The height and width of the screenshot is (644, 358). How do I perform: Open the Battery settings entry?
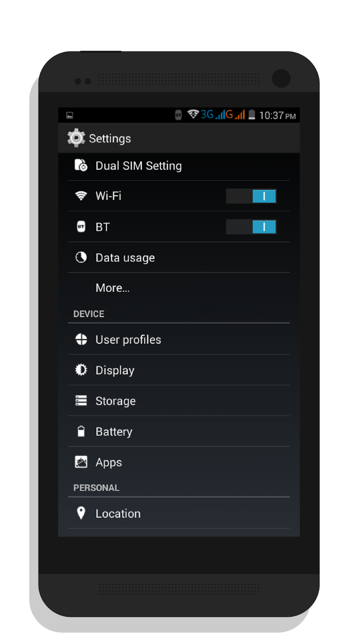coord(179,431)
